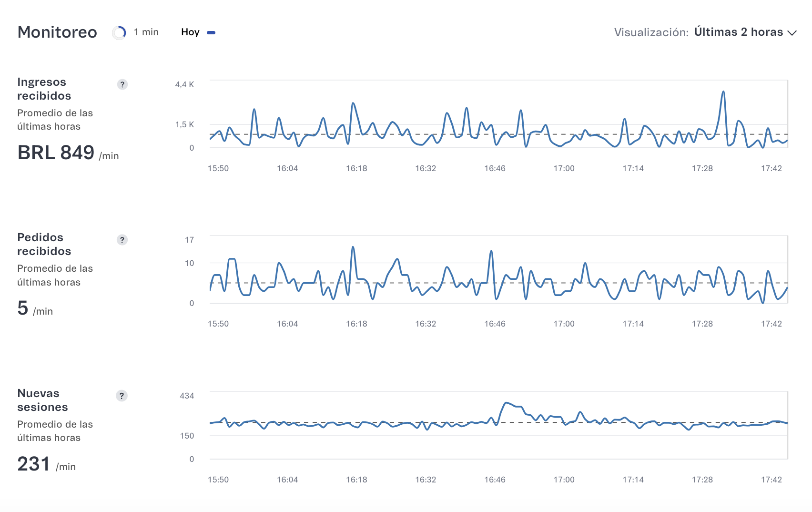Viewport: 812px width, 512px height.
Task: Open the Últimas 2 horas dropdown
Action: coord(738,32)
